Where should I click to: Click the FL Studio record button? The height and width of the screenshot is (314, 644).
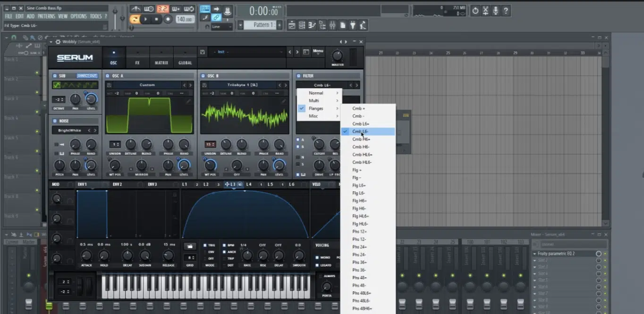pos(168,19)
